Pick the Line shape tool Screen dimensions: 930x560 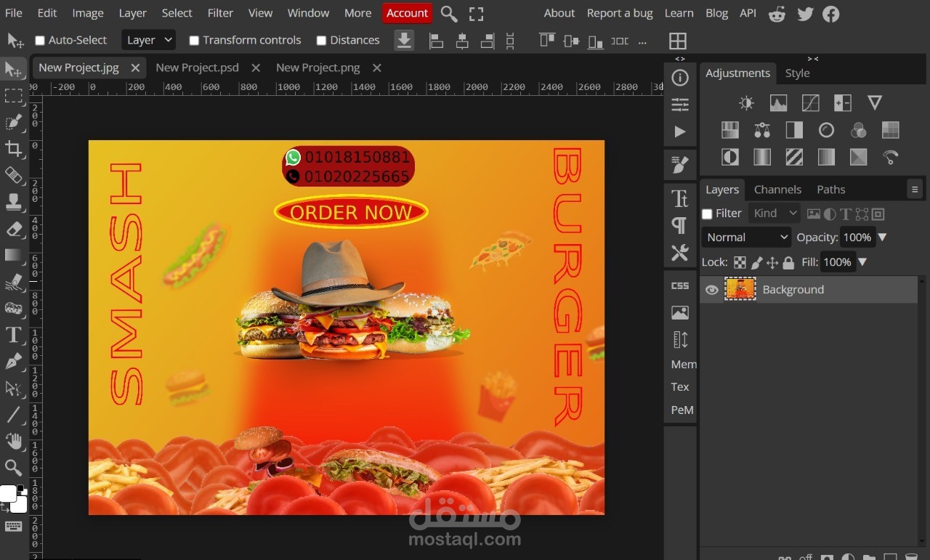[13, 415]
